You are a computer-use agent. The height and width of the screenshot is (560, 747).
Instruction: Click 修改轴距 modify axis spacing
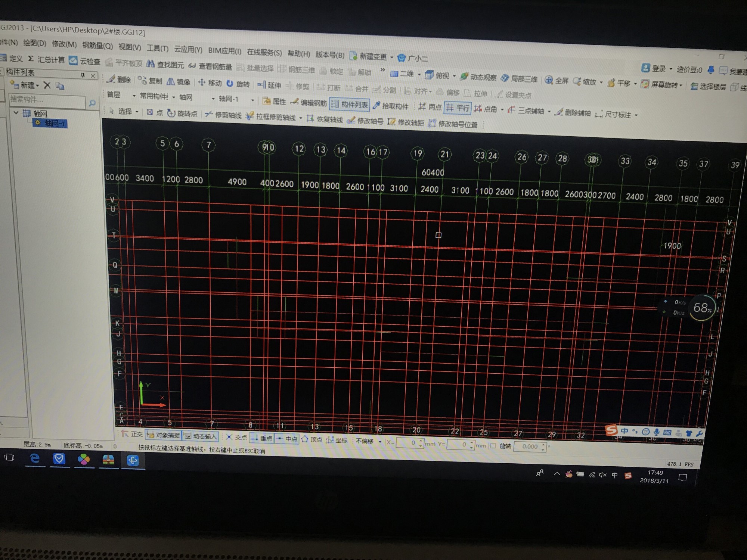pyautogui.click(x=406, y=122)
